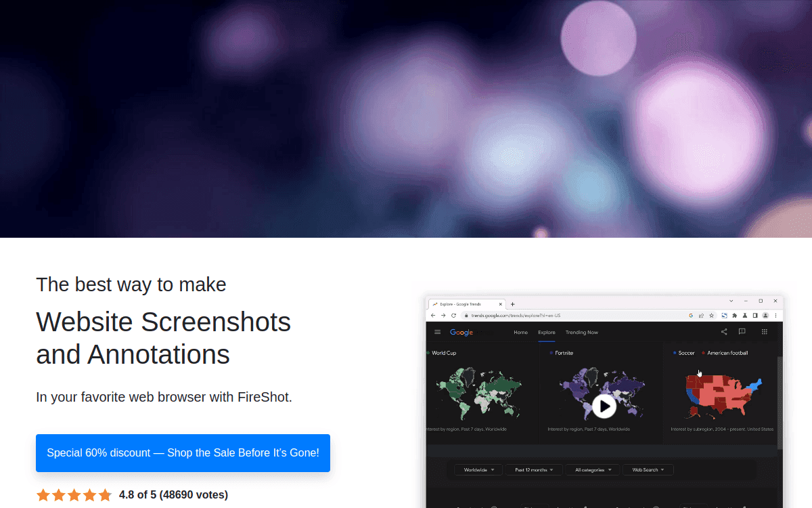Click the browser extensions puzzle icon
This screenshot has height=508, width=812.
735,315
